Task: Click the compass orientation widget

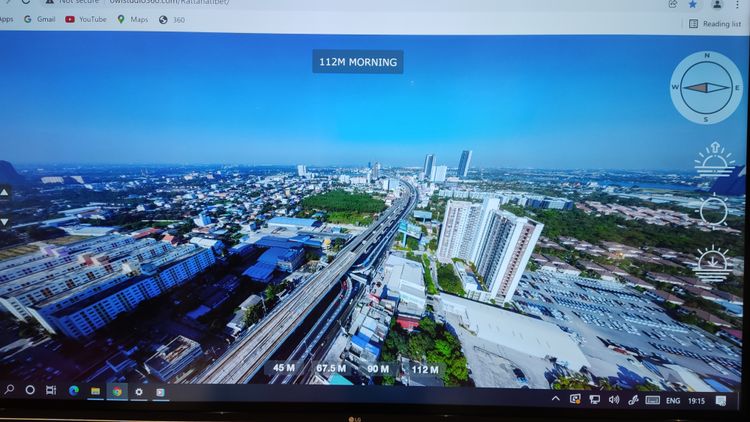Action: 706,88
